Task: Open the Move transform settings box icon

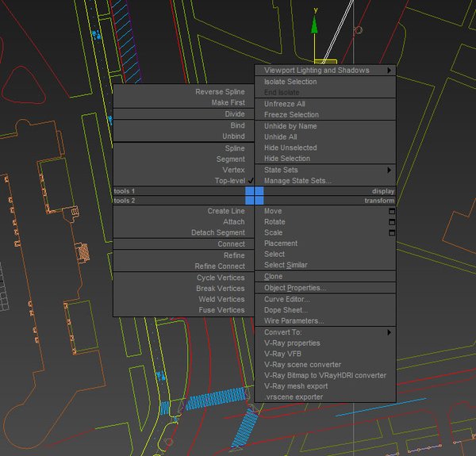Action: [x=391, y=212]
